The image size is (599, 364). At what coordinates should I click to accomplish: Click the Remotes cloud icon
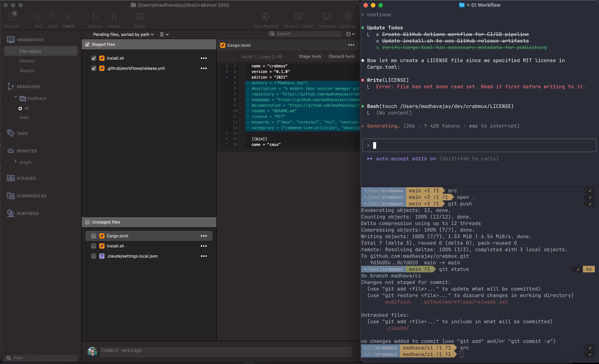pos(11,151)
